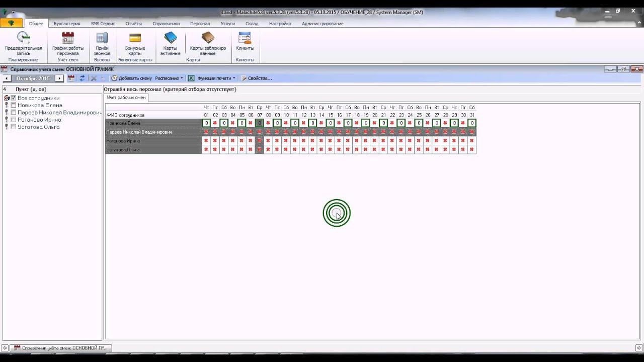The image size is (644, 362).
Task: Toggle Роганова Ирина checkbox
Action: 14,120
